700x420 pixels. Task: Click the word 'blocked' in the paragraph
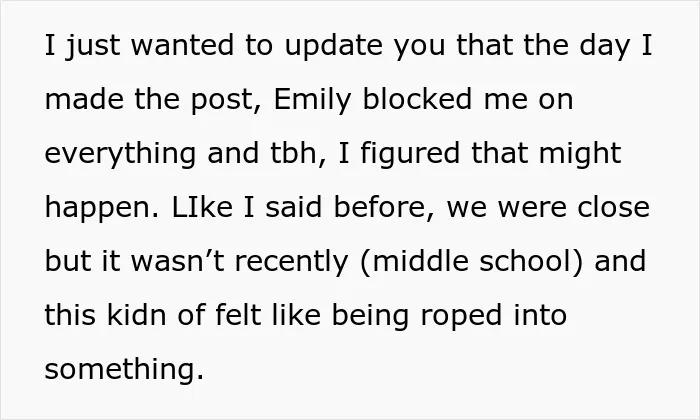pos(417,99)
